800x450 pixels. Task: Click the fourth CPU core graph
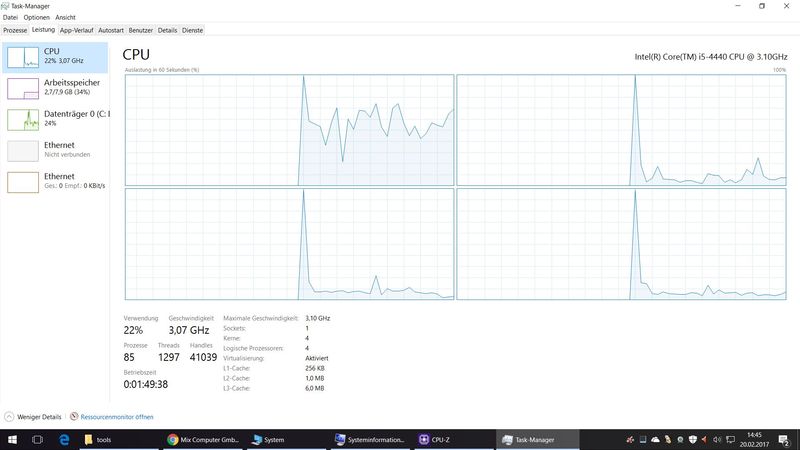click(621, 244)
